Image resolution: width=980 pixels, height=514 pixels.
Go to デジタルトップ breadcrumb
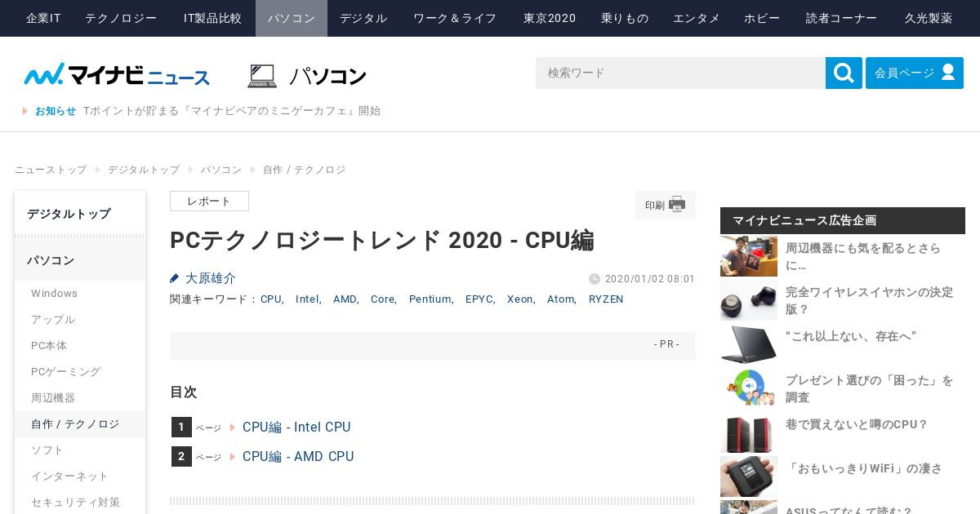tap(144, 170)
